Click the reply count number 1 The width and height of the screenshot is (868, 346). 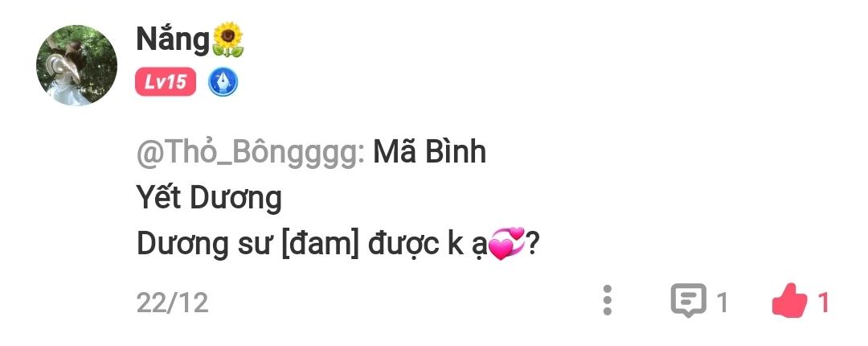(x=722, y=303)
